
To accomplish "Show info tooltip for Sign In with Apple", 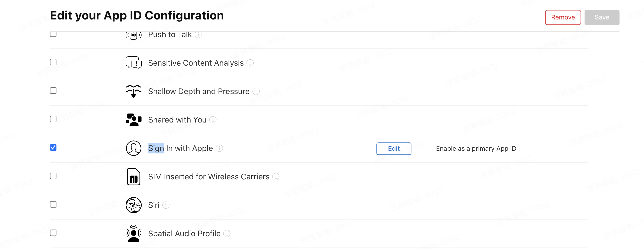I will pyautogui.click(x=219, y=148).
